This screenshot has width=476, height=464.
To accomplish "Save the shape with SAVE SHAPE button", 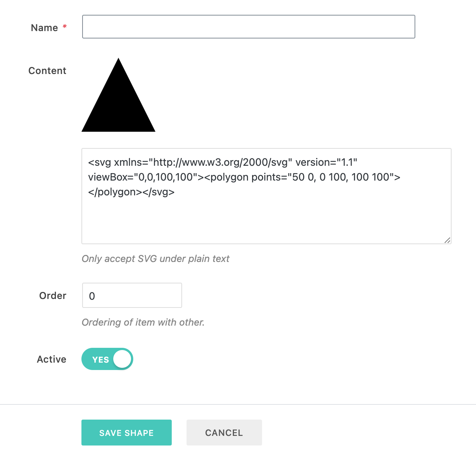I will pyautogui.click(x=127, y=433).
